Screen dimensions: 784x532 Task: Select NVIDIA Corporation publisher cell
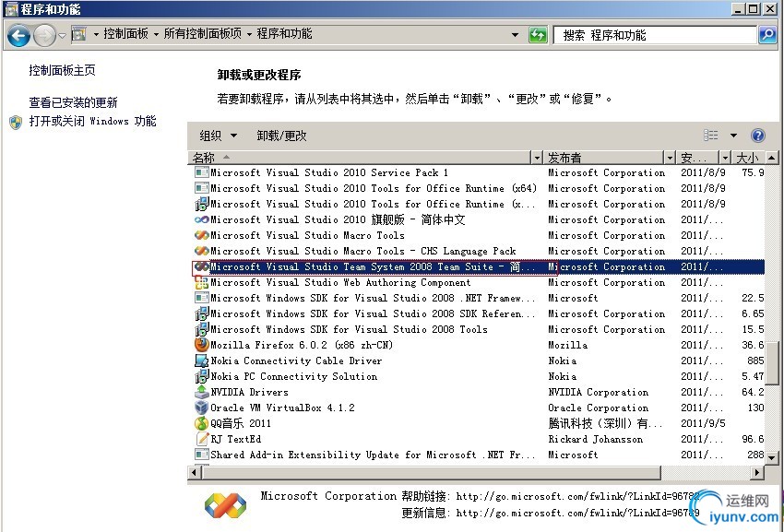(x=598, y=392)
